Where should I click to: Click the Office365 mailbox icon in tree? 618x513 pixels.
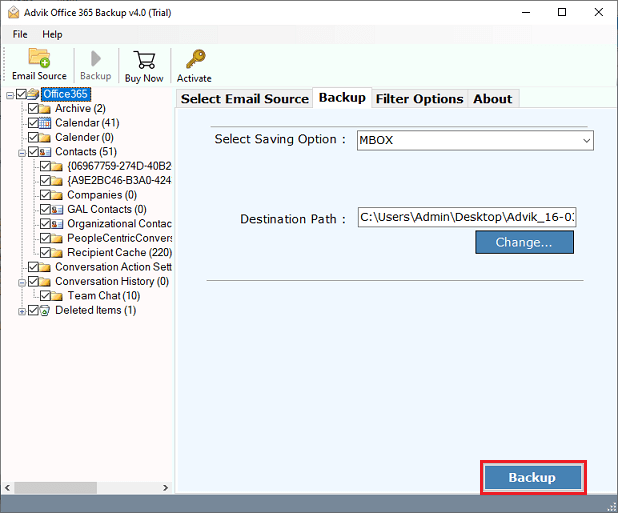pos(33,94)
